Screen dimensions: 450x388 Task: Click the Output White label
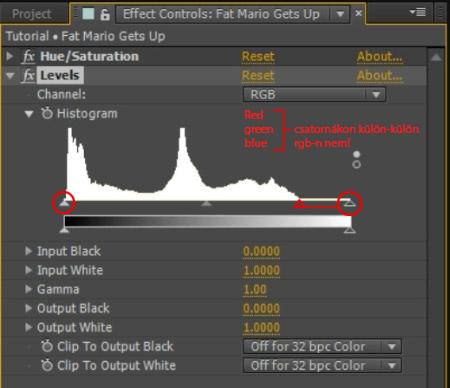point(74,327)
